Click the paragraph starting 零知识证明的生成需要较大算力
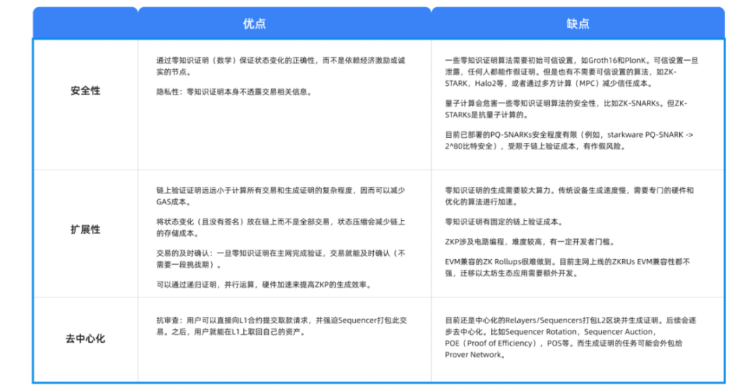The image size is (742, 392). point(569,196)
